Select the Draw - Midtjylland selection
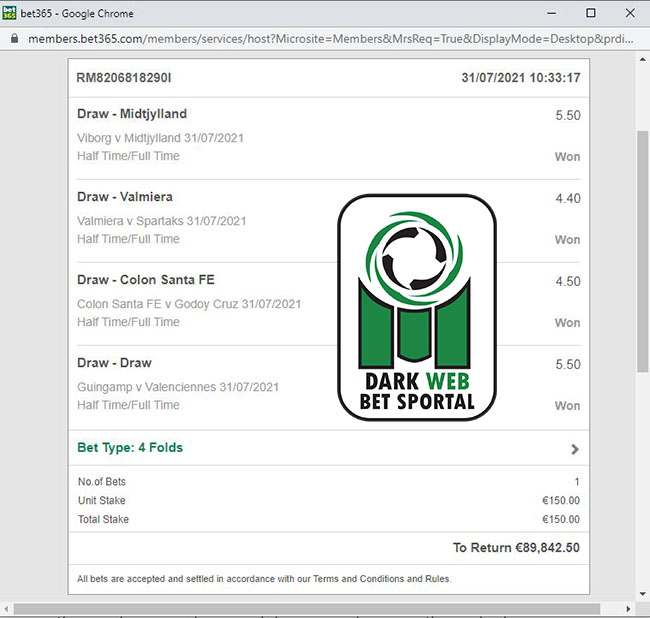 point(132,114)
